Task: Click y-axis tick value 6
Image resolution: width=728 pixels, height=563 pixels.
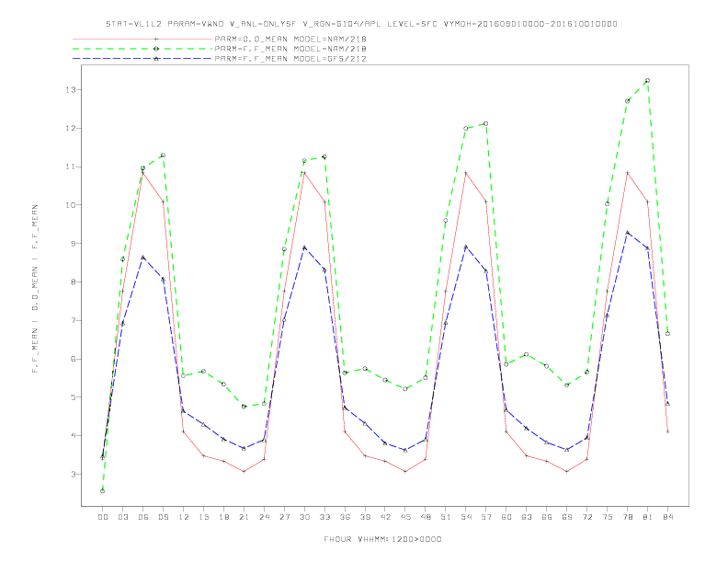Action: 74,359
